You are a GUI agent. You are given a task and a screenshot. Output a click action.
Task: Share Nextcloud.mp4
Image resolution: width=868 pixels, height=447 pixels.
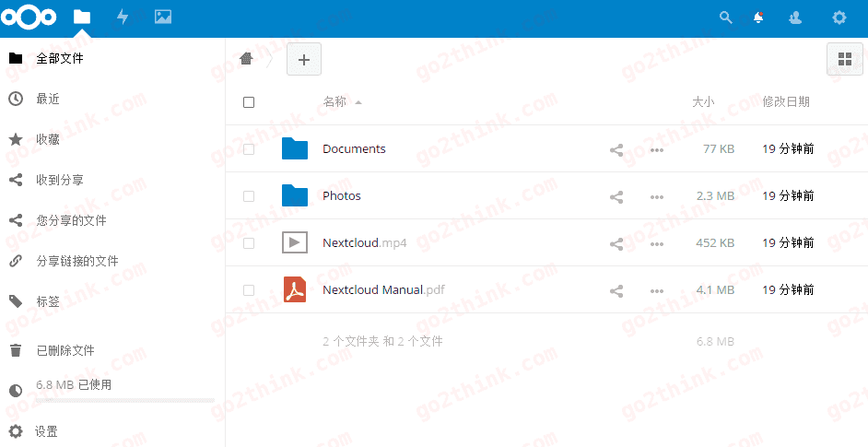coord(616,243)
